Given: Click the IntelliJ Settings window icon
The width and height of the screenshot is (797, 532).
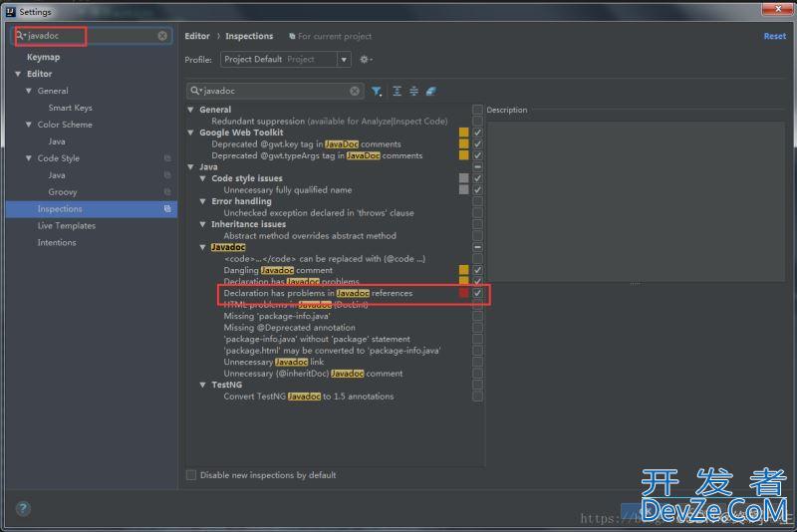Looking at the screenshot, I should 10,11.
